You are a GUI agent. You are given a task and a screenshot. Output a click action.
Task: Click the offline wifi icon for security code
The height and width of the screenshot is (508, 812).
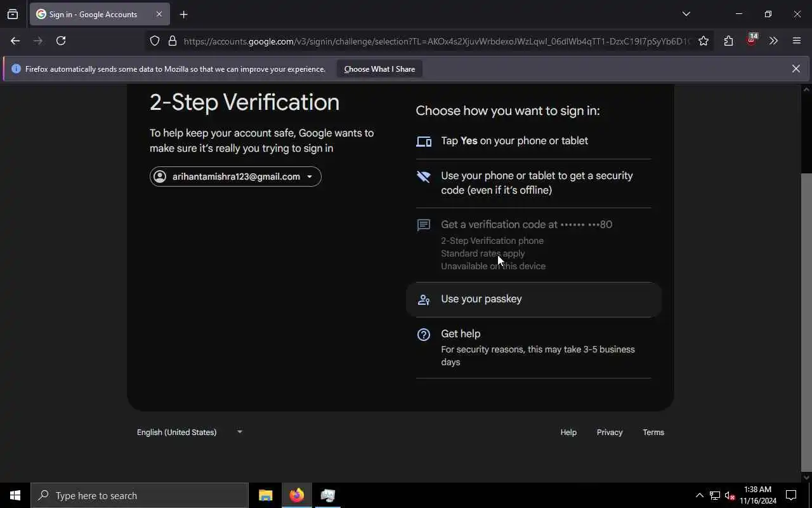[424, 177]
